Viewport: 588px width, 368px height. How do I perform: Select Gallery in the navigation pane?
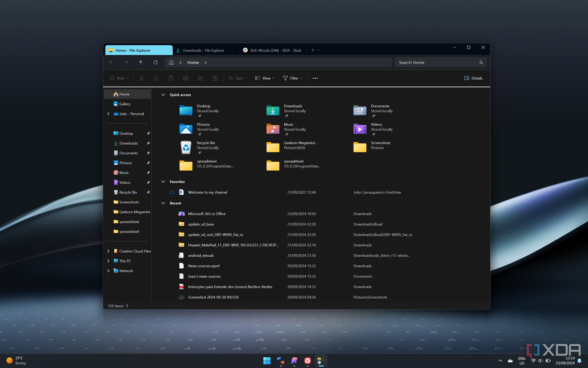[127, 104]
